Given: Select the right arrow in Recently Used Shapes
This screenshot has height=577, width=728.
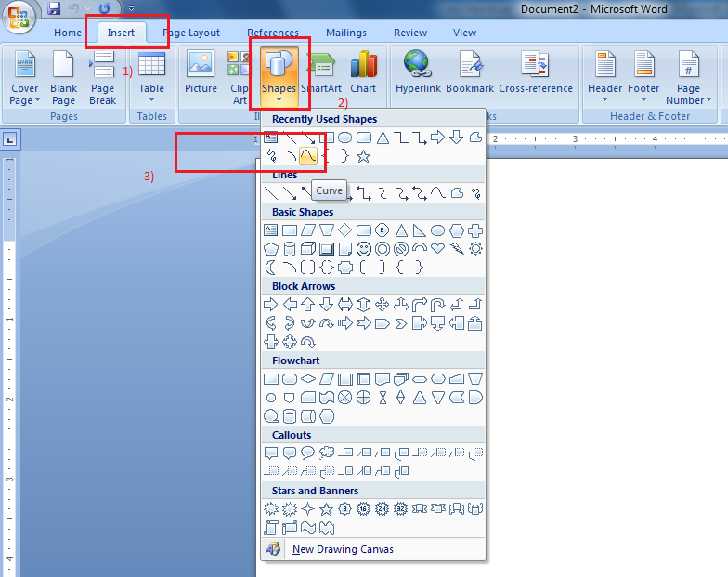Looking at the screenshot, I should point(438,138).
